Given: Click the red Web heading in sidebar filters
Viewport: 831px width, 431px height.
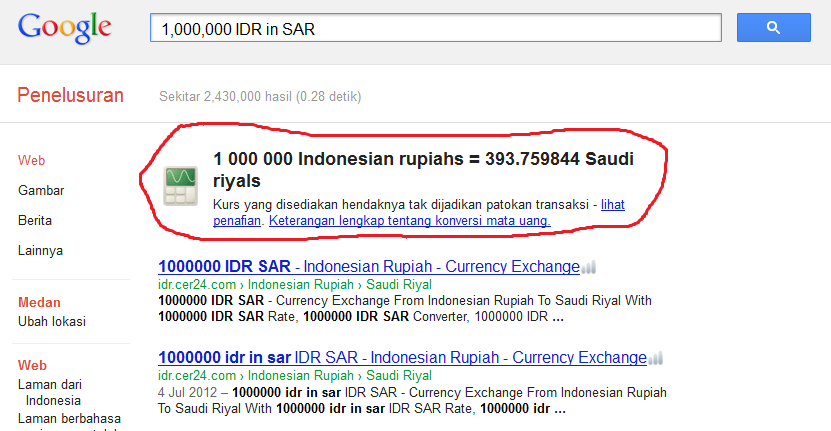Looking at the screenshot, I should 32,365.
